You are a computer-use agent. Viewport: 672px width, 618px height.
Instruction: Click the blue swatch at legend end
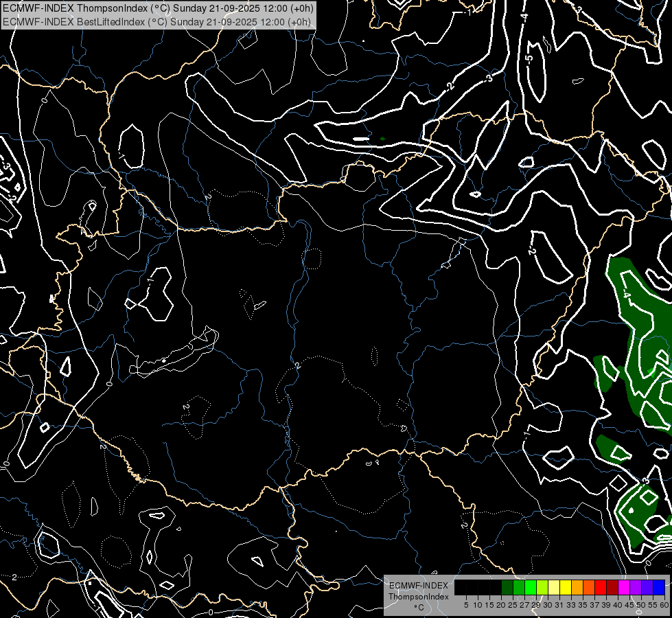point(659,587)
